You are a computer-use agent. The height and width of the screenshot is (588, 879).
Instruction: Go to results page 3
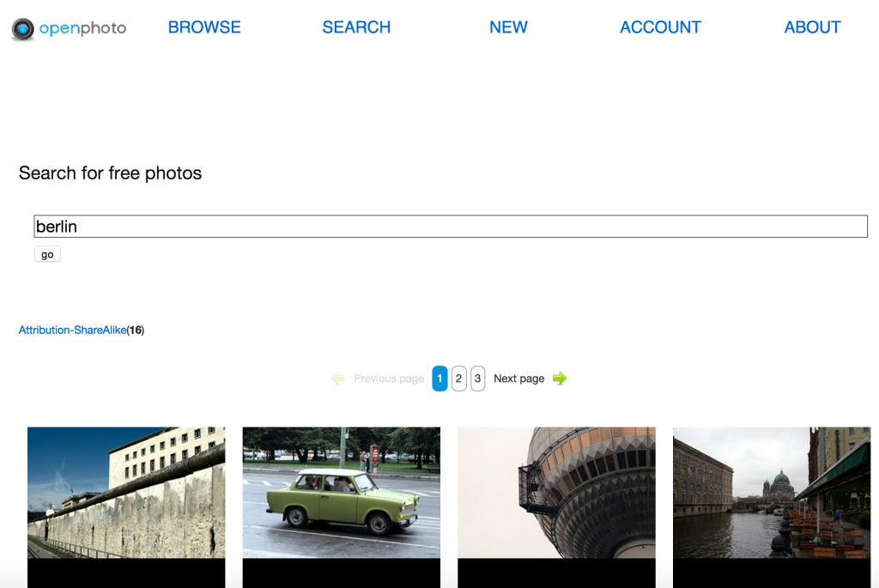pyautogui.click(x=477, y=379)
